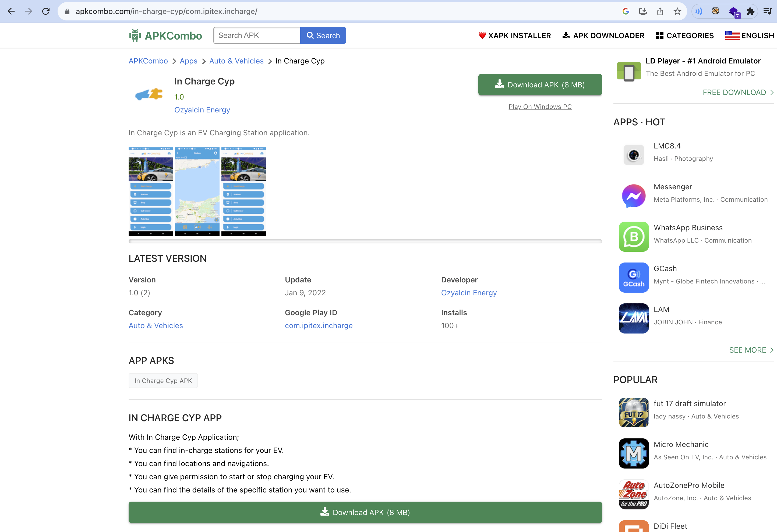Open the Micro Mechanic app icon
The width and height of the screenshot is (777, 532).
click(634, 453)
